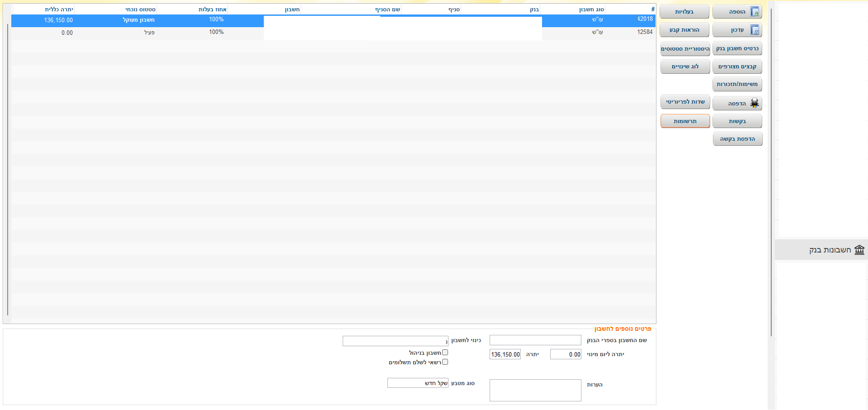This screenshot has width=868, height=410.
Task: Sort by the סניף column header
Action: point(431,10)
